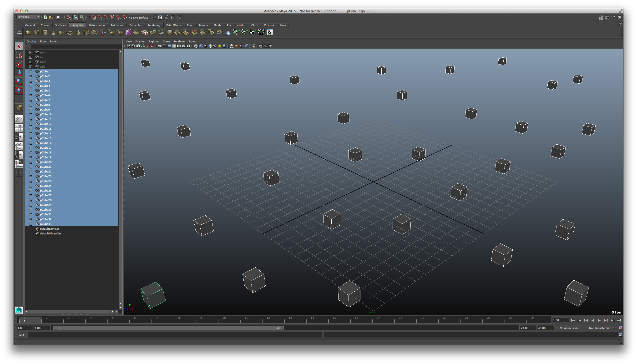Expand the persp camera node
Viewport: 637px width, 364px height.
pyautogui.click(x=30, y=52)
